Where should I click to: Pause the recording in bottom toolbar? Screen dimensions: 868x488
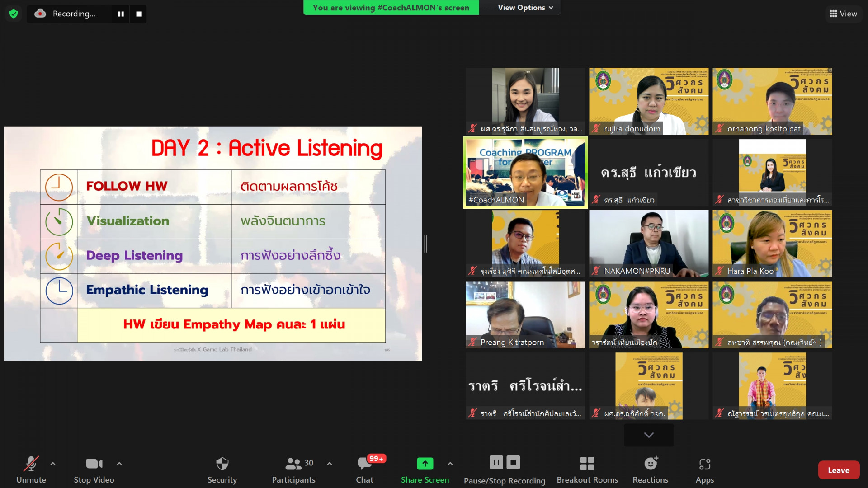tap(496, 462)
